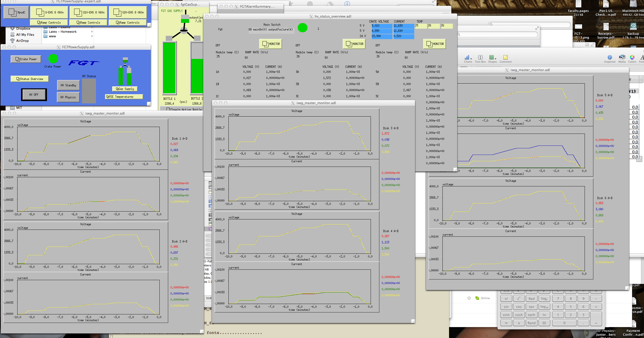644x338 pixels.
Task: Open MONITOR for the module with channel 3A
Action: (354, 44)
